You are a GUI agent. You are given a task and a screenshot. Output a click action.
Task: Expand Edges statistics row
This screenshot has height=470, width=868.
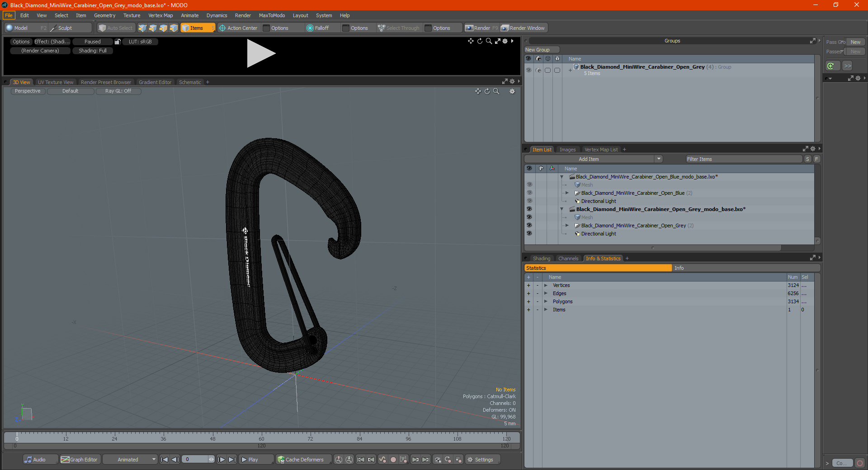546,294
